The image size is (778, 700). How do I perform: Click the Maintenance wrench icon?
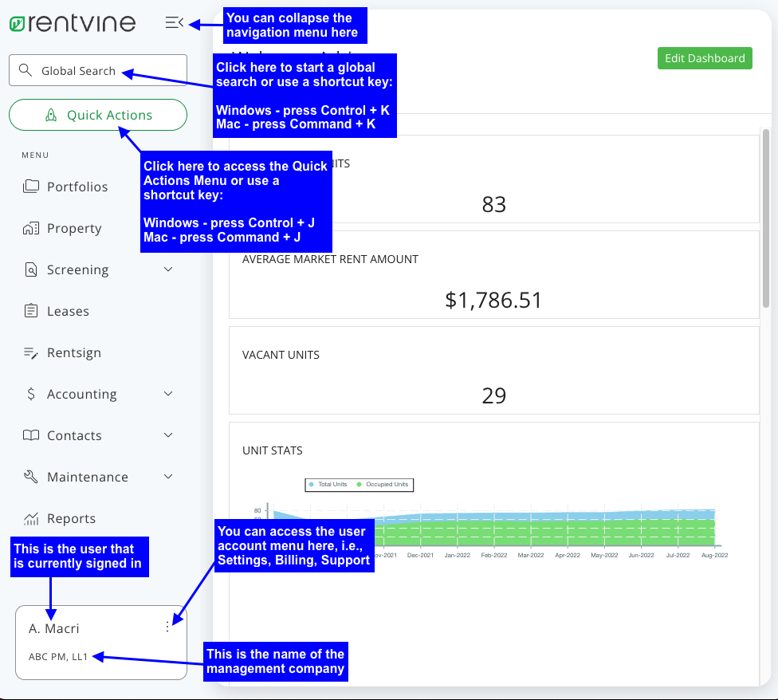pyautogui.click(x=31, y=477)
